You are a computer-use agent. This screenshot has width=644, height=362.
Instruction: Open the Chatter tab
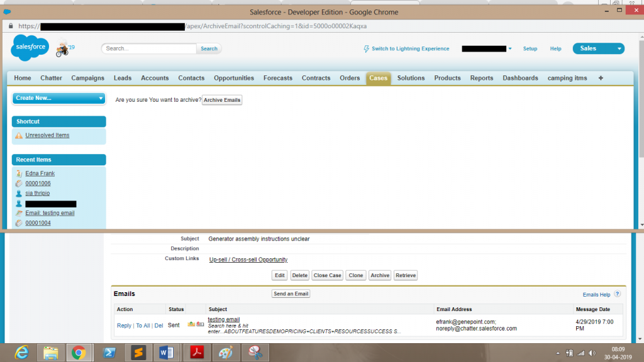tap(51, 78)
